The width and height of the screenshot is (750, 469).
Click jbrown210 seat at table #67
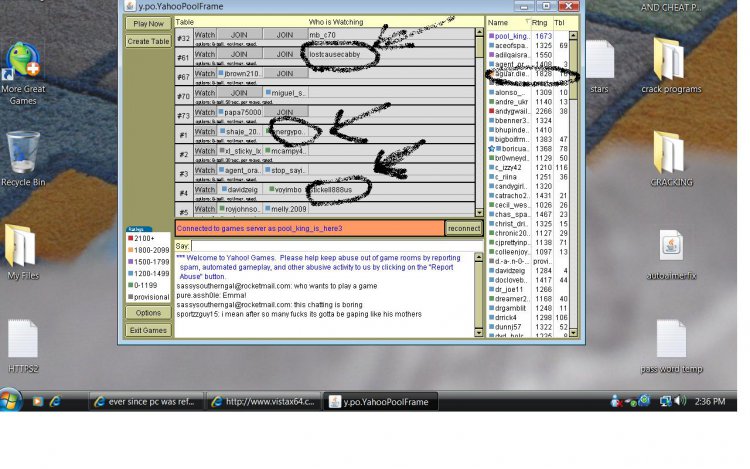pos(239,73)
